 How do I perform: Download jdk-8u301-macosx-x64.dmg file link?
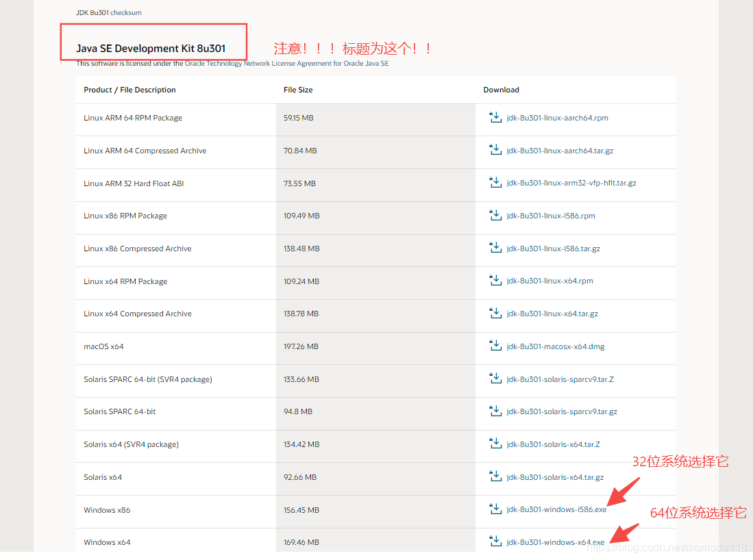[555, 346]
